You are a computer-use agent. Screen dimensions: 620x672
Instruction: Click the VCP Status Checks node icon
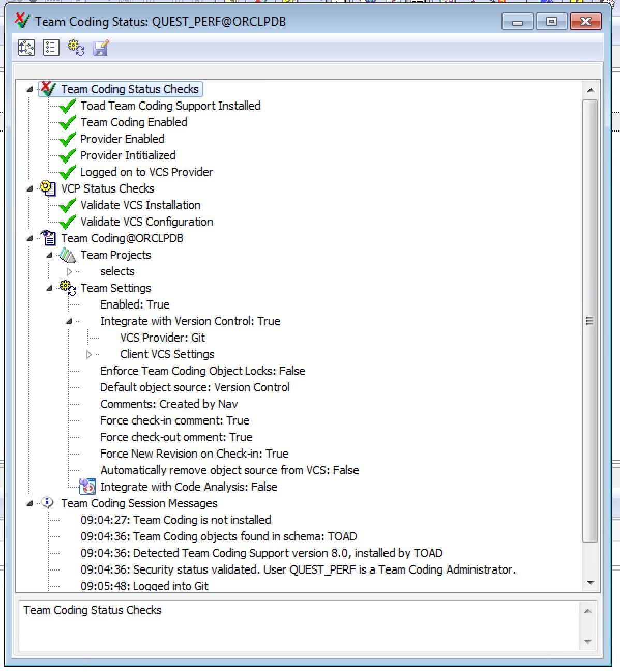click(48, 188)
